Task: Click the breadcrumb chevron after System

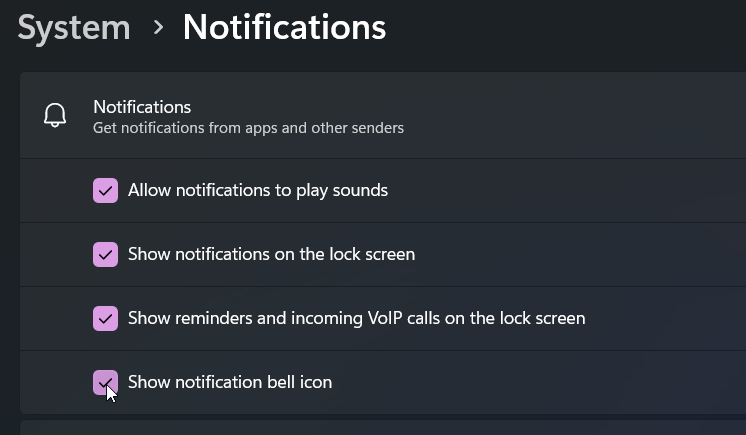Action: pyautogui.click(x=158, y=28)
